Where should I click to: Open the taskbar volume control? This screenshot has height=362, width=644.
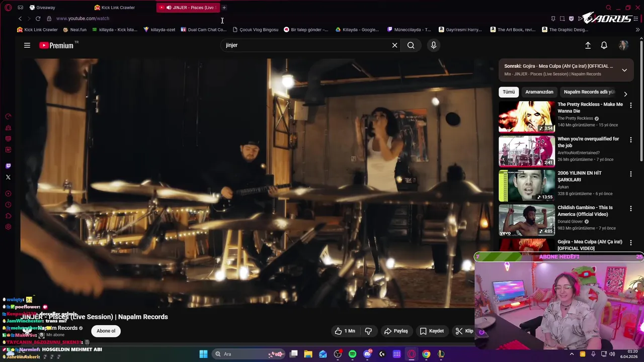[612, 354]
